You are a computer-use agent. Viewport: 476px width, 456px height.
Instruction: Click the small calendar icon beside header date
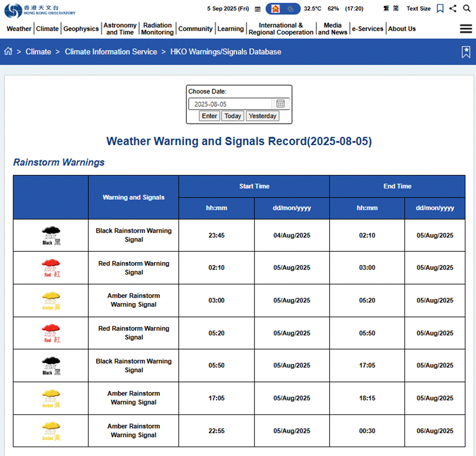257,9
